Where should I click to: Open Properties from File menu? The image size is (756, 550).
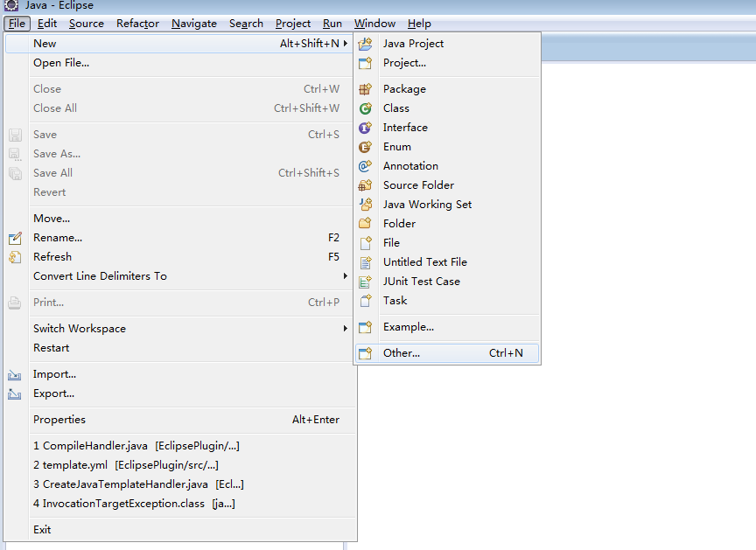(x=179, y=420)
